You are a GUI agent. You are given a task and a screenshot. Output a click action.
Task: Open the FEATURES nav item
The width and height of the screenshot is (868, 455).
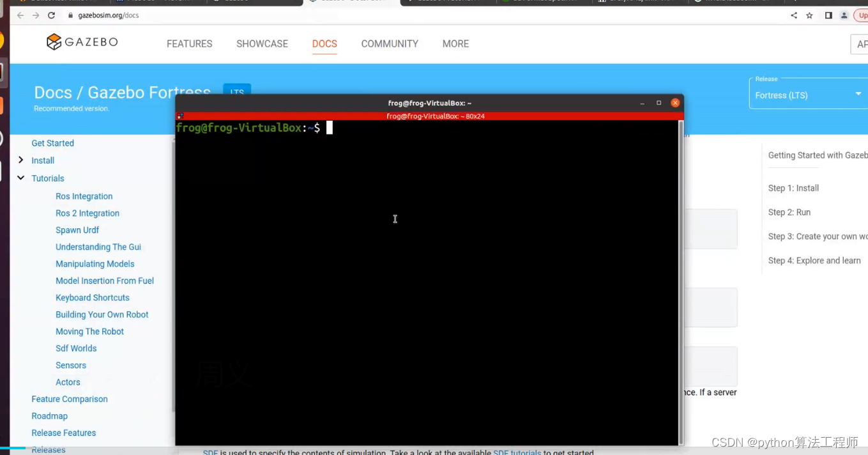pos(190,43)
